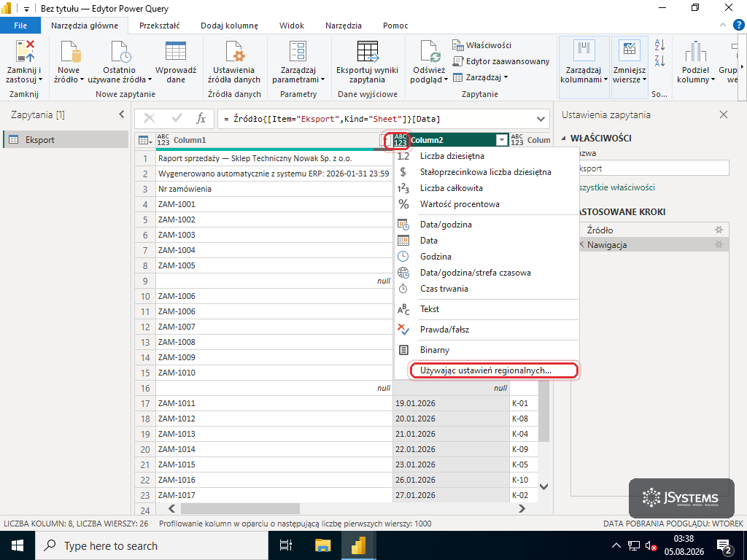Image resolution: width=747 pixels, height=560 pixels.
Task: Switch to Dodaj kolumnę tab
Action: point(229,26)
